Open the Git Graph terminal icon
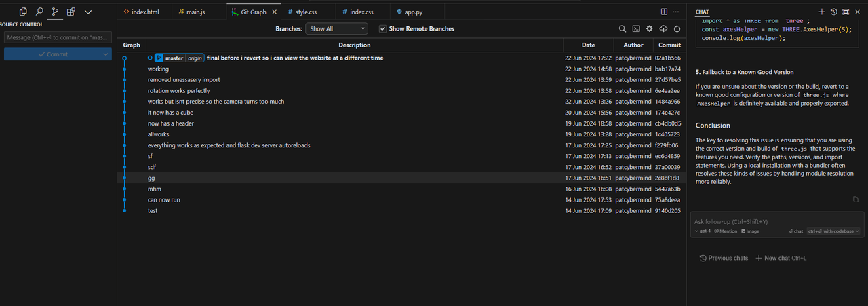868x306 pixels. (636, 29)
